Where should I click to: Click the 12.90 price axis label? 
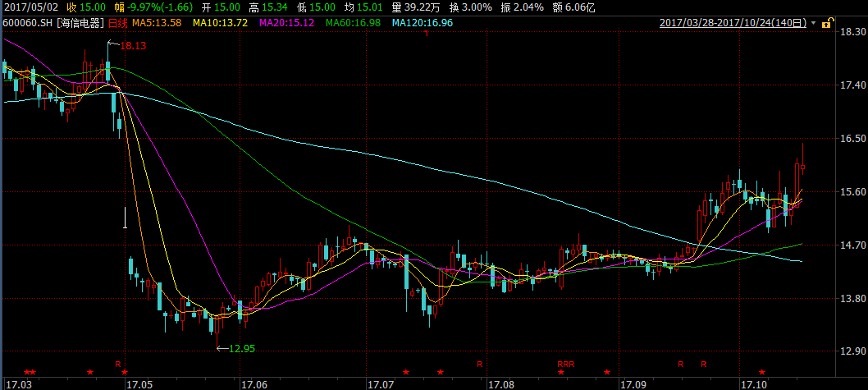point(852,351)
